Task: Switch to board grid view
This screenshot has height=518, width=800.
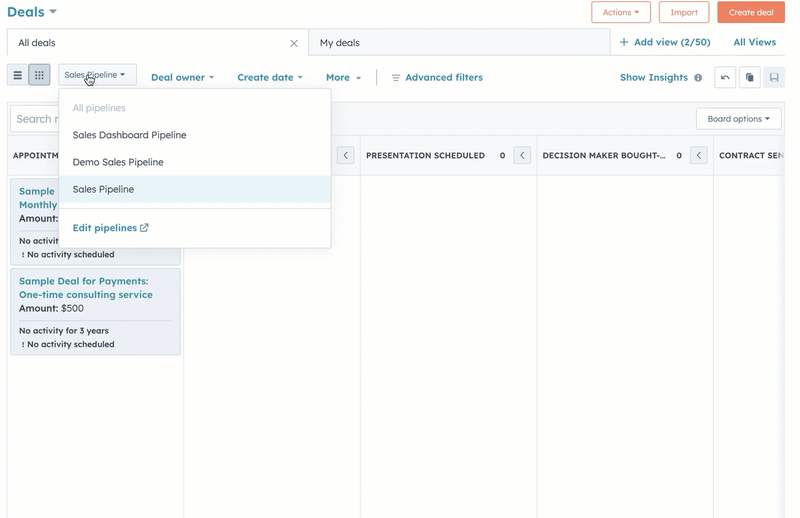Action: click(x=39, y=75)
